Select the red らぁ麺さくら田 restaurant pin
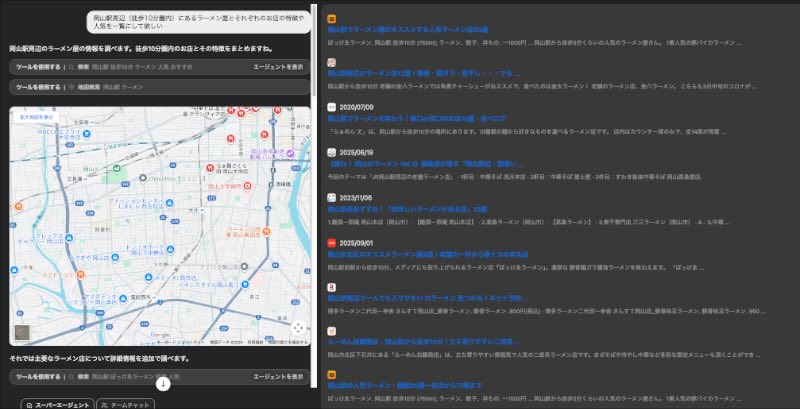The image size is (800, 409). tap(210, 167)
